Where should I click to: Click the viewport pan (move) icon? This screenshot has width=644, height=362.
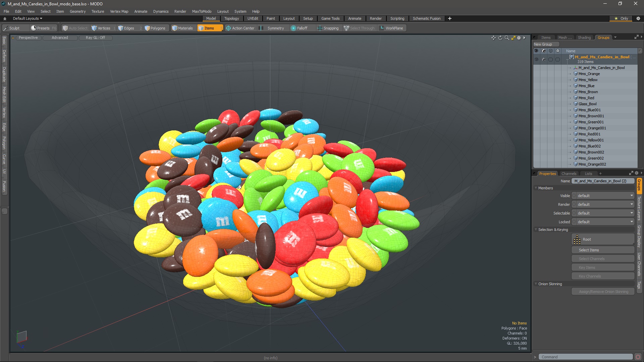click(x=493, y=38)
